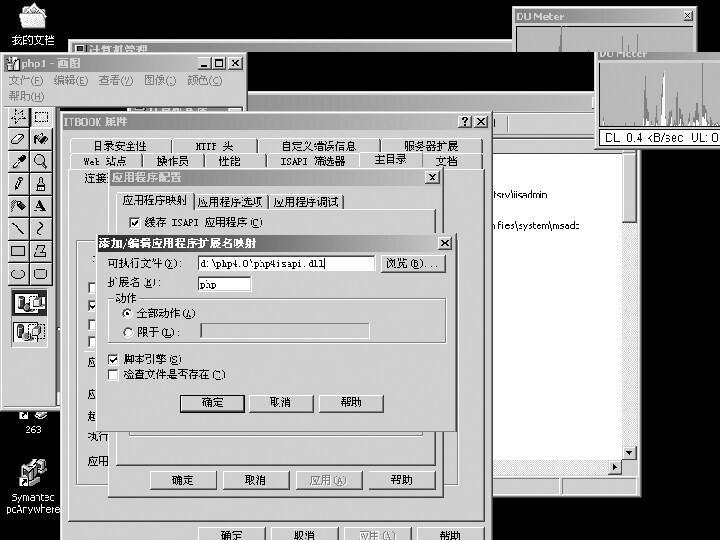Select the rectangular selection tool in Paint

click(41, 117)
